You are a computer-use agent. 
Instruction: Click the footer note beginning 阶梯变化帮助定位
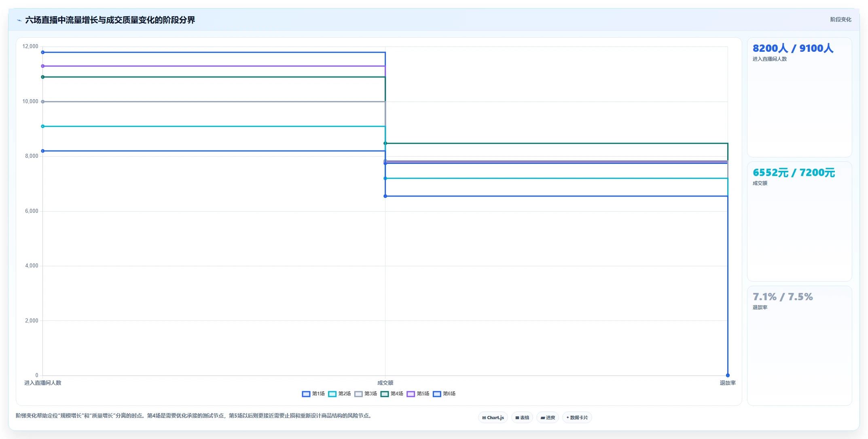coord(194,416)
